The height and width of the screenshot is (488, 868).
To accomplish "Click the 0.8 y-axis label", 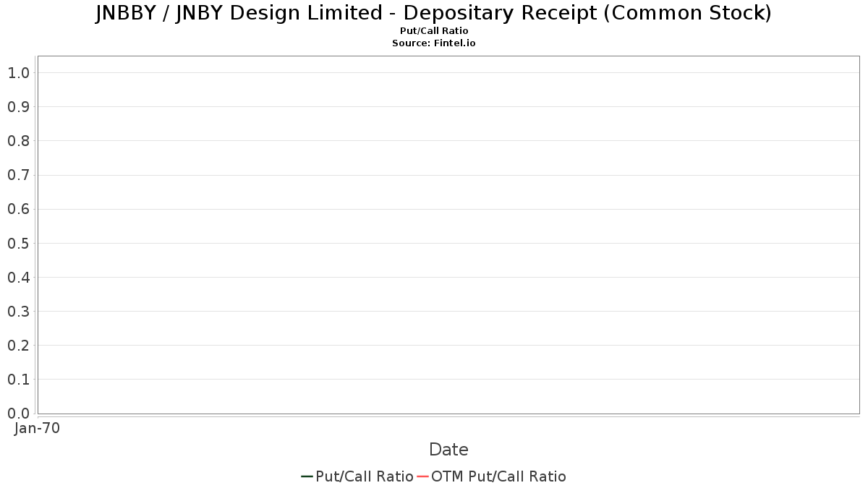I will 18,141.
